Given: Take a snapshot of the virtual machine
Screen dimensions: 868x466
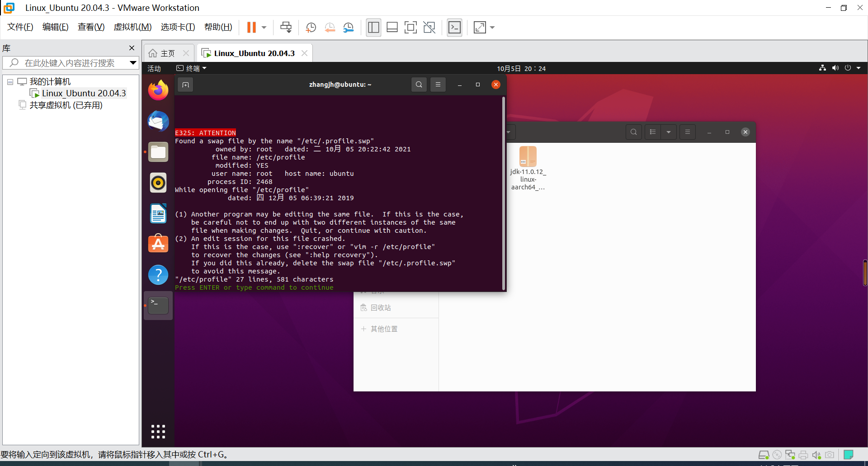Looking at the screenshot, I should click(x=311, y=27).
